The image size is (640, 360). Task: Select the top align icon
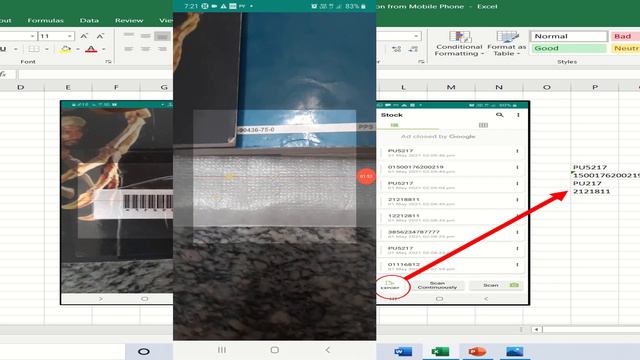pos(129,36)
